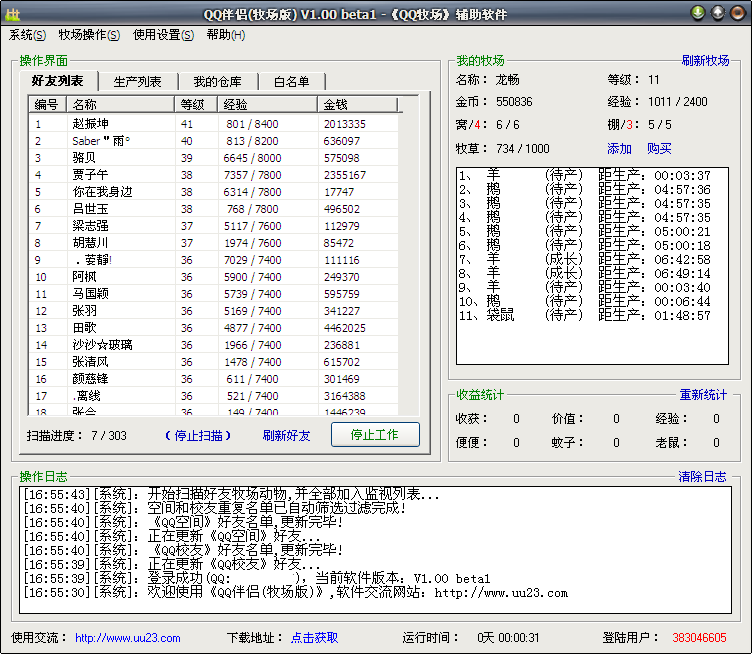Click 重新统计 to reset income stats

click(703, 395)
